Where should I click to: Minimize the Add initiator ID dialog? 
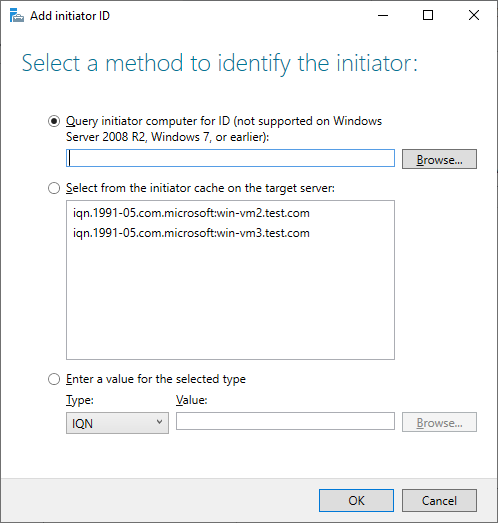point(383,15)
